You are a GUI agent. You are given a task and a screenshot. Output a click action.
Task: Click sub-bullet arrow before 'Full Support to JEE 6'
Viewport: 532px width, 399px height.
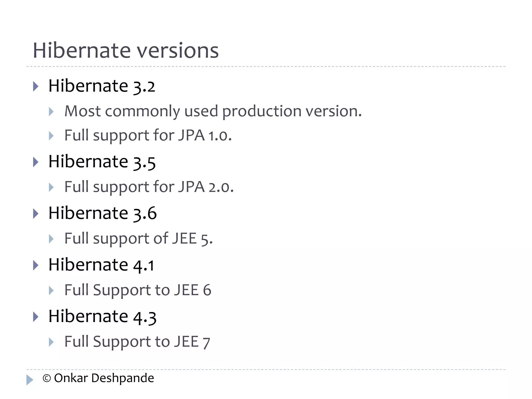51,290
